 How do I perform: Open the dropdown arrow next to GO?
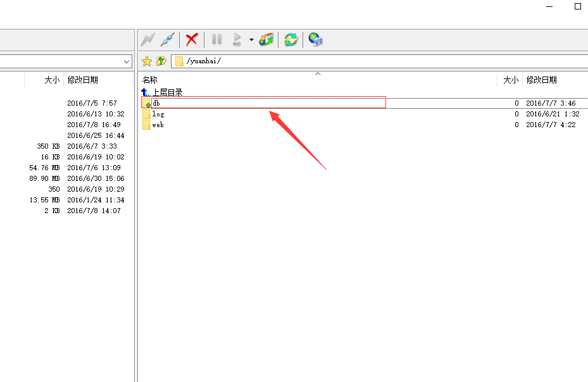tap(251, 40)
